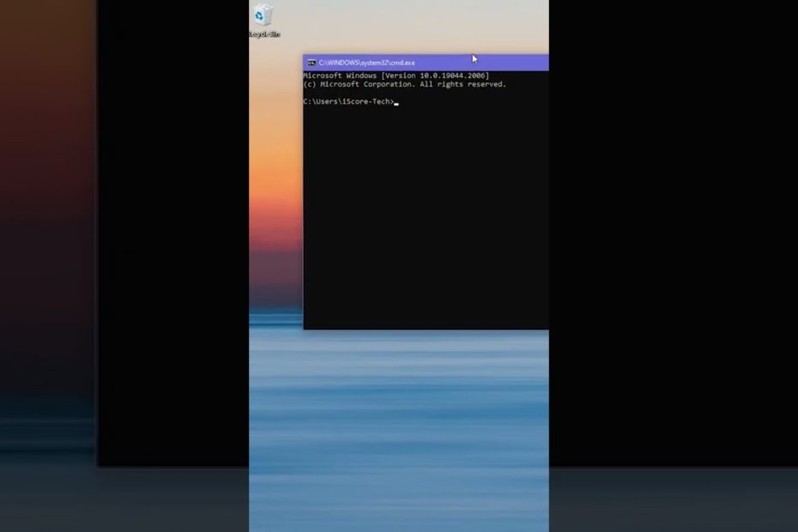This screenshot has width=798, height=532.
Task: Select the Recycle Bin desktop icon
Action: click(263, 16)
